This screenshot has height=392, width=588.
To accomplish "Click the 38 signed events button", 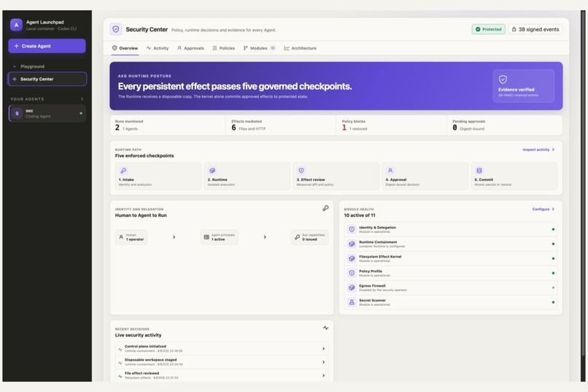I will pos(535,29).
